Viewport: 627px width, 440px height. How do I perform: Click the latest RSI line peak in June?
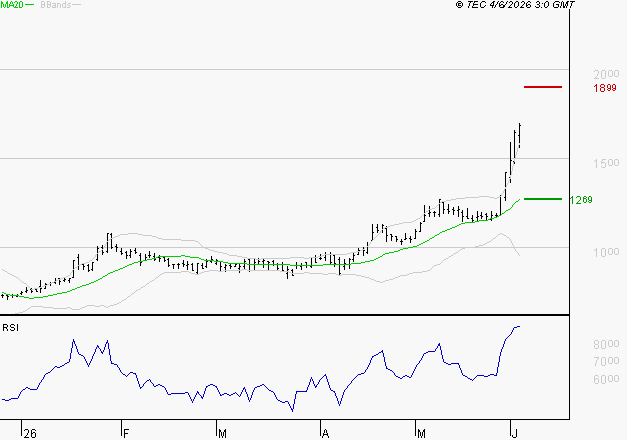pos(518,326)
